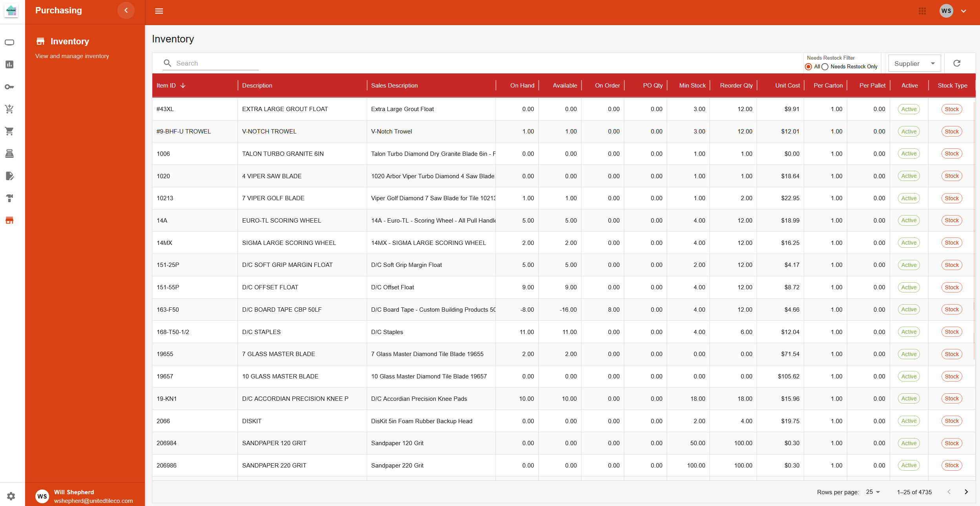Collapse the Purchasing sidebar with the chevron
980x506 pixels.
point(126,11)
